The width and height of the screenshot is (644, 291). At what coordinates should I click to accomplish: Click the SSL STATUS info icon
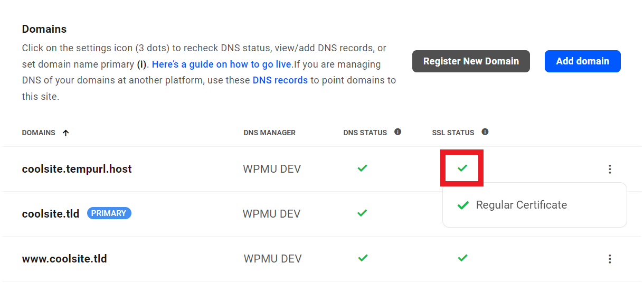(485, 132)
